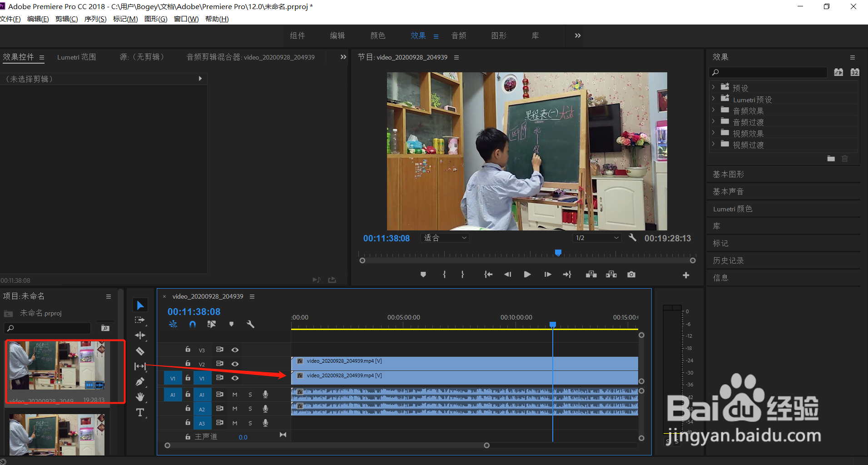Toggle V1 track output eye
Image resolution: width=868 pixels, height=465 pixels.
pyautogui.click(x=235, y=378)
